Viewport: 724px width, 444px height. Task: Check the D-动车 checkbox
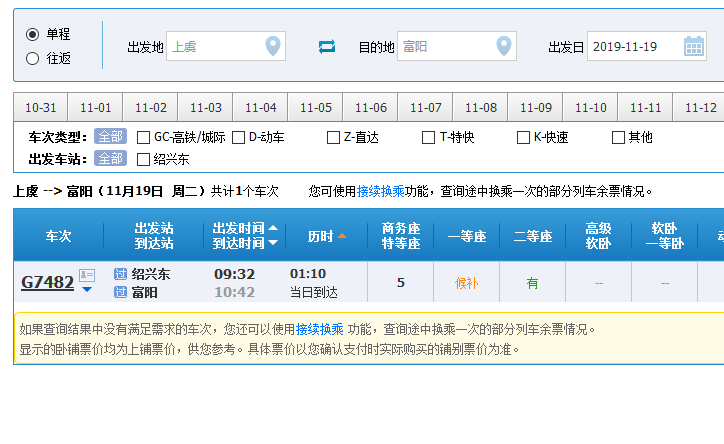(x=238, y=138)
